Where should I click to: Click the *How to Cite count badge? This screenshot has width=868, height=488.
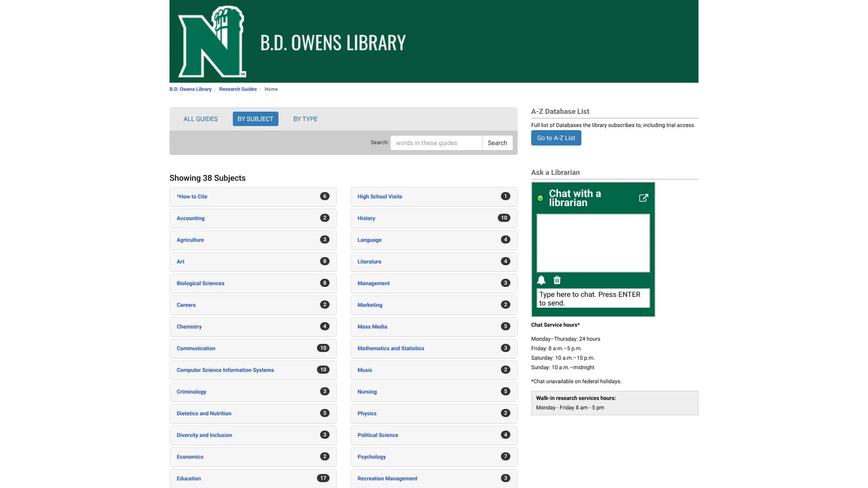(x=324, y=196)
